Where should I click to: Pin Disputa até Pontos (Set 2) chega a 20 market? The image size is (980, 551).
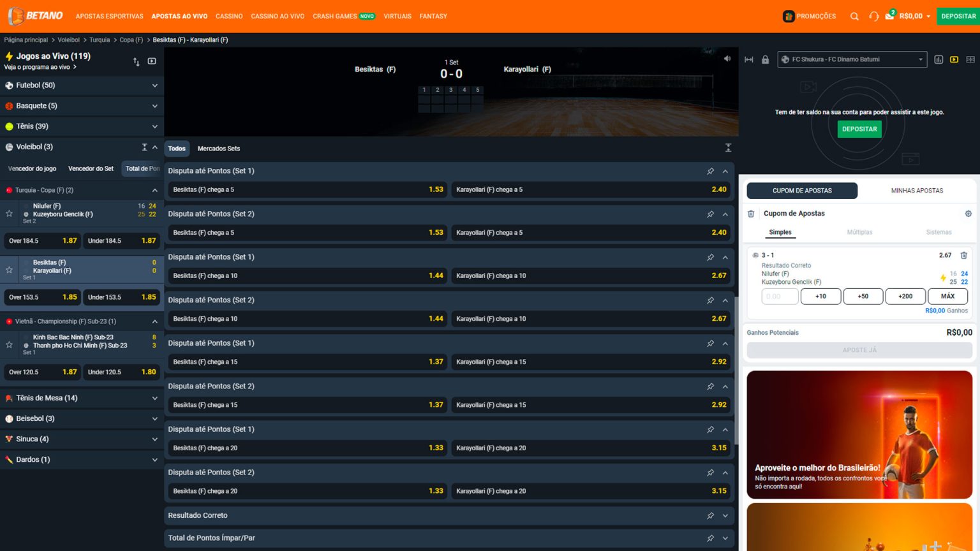pos(710,473)
